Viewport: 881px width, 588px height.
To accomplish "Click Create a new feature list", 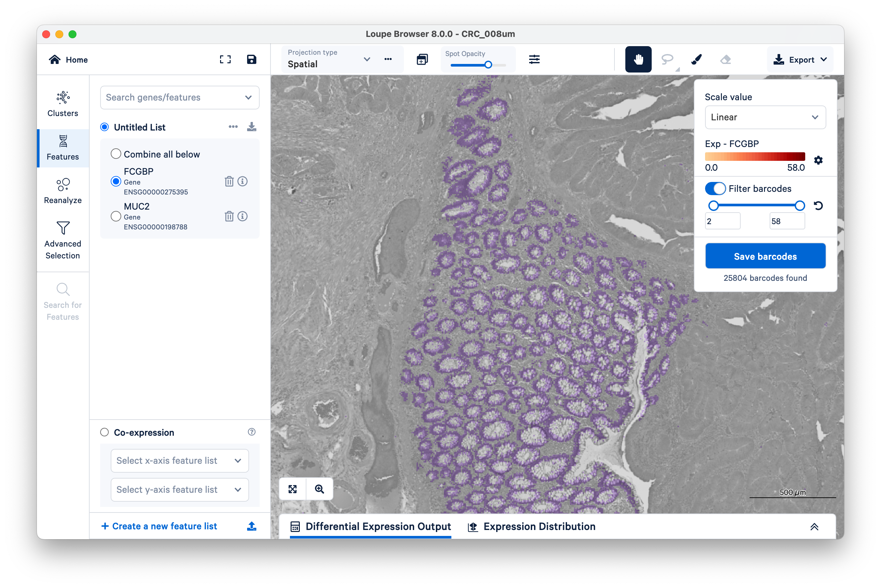I will (159, 526).
